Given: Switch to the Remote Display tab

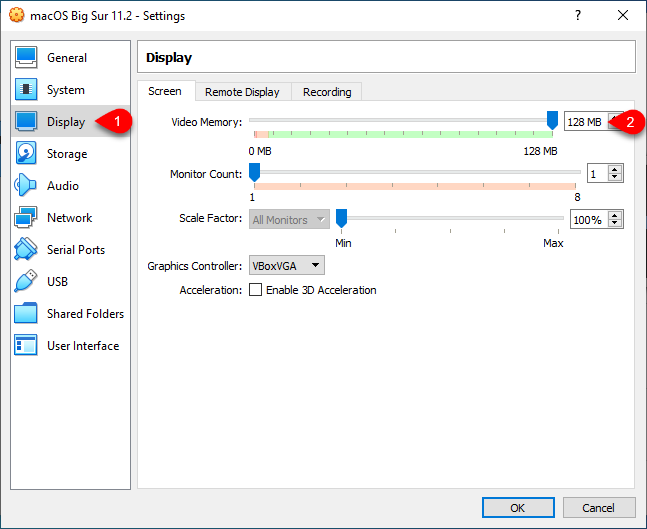Looking at the screenshot, I should coord(242,92).
